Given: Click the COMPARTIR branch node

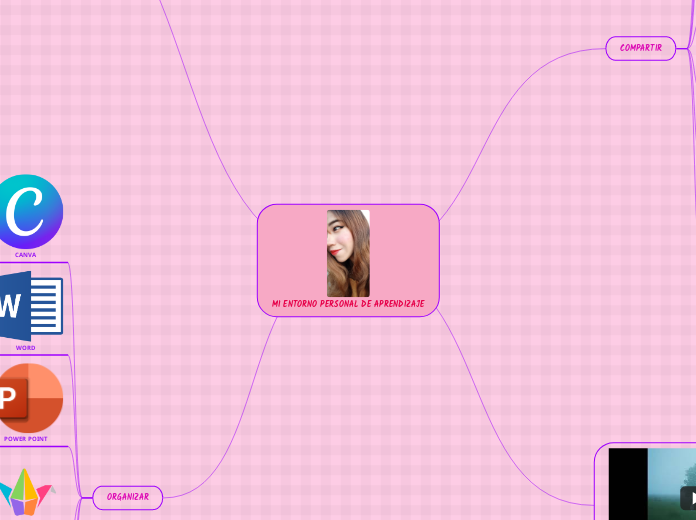Looking at the screenshot, I should pos(641,48).
